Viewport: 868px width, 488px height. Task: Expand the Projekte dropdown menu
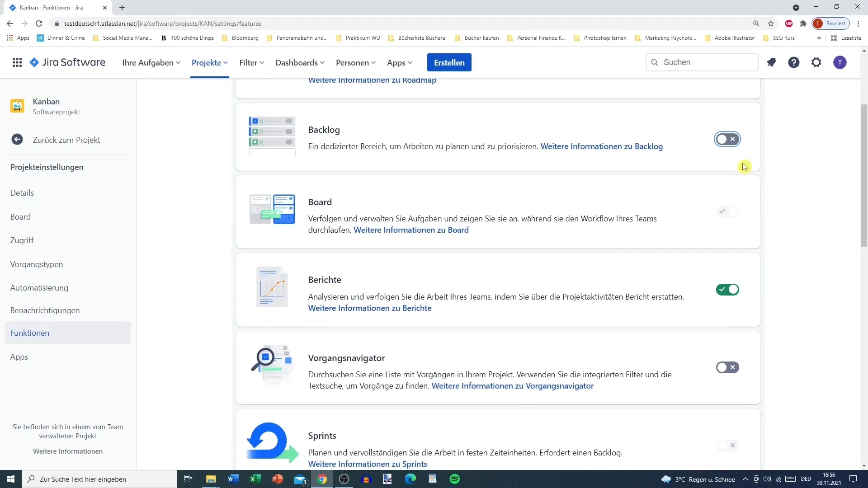click(209, 62)
